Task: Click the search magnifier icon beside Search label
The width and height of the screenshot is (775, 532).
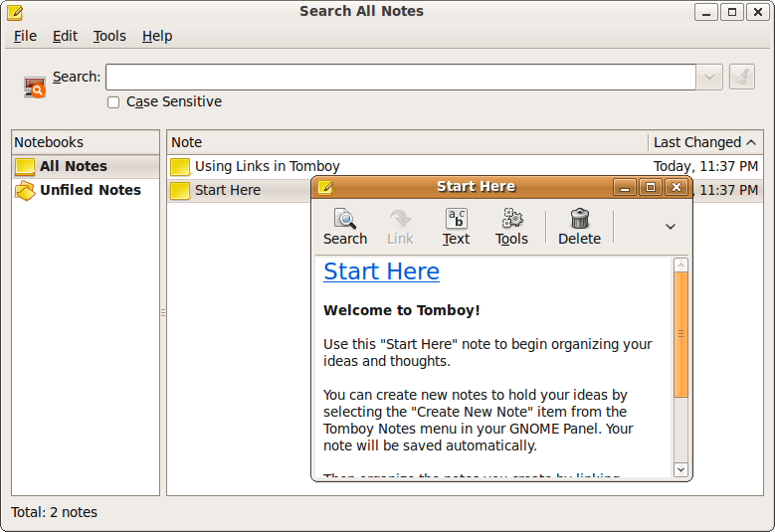Action: (35, 88)
